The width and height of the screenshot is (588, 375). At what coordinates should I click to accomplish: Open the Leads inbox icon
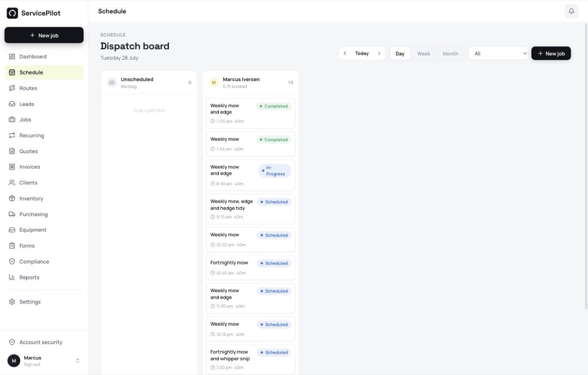(12, 104)
